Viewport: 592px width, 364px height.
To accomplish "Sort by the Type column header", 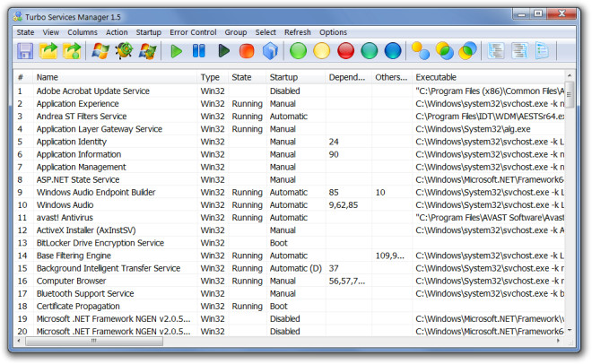I will tap(213, 77).
